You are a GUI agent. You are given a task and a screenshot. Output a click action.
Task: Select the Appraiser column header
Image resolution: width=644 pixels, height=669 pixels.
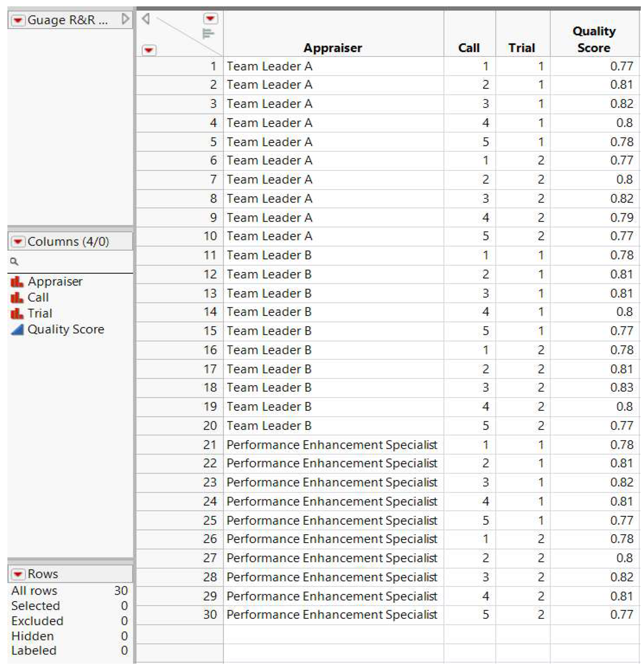[333, 48]
